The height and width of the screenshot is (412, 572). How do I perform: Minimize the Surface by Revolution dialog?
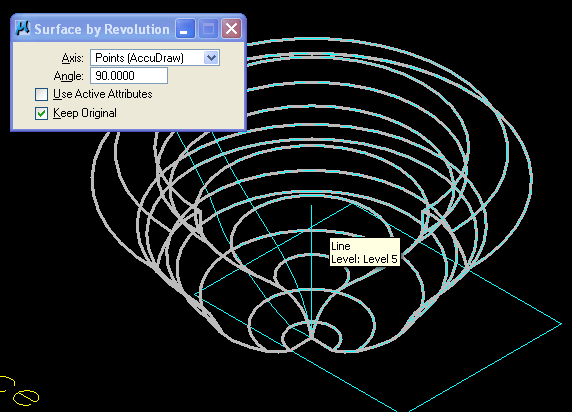point(185,28)
